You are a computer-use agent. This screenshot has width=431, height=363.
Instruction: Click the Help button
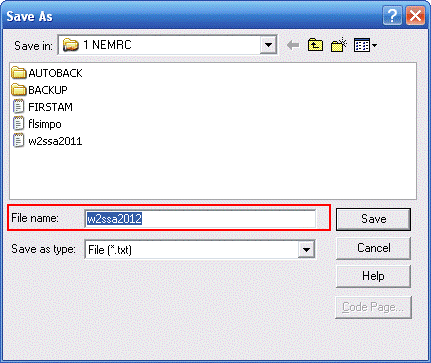coord(373,276)
